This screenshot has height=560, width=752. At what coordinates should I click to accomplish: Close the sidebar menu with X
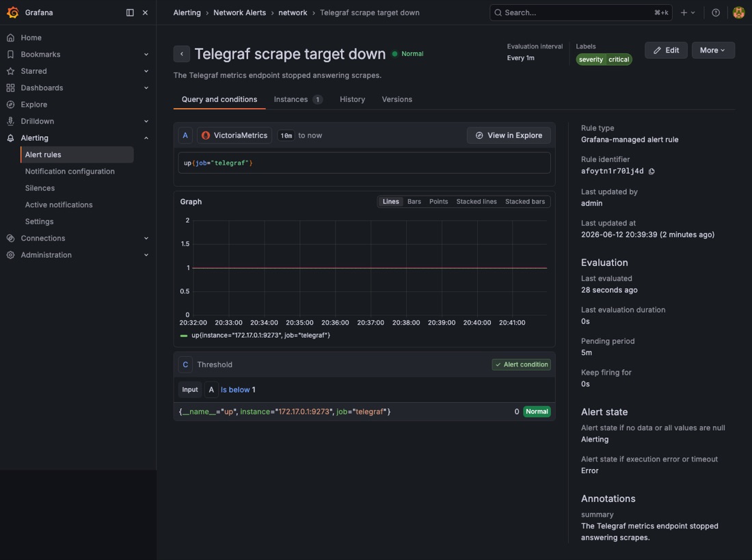146,12
